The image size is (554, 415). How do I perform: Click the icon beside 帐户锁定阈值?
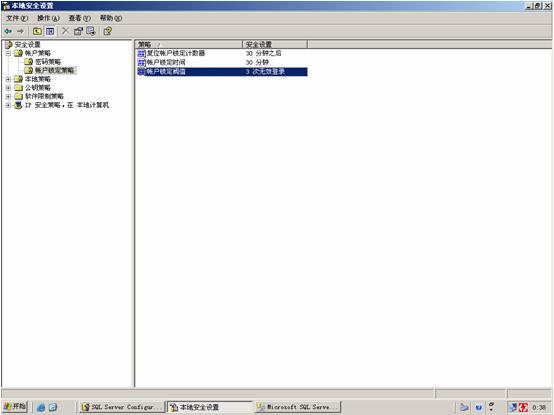(141, 72)
